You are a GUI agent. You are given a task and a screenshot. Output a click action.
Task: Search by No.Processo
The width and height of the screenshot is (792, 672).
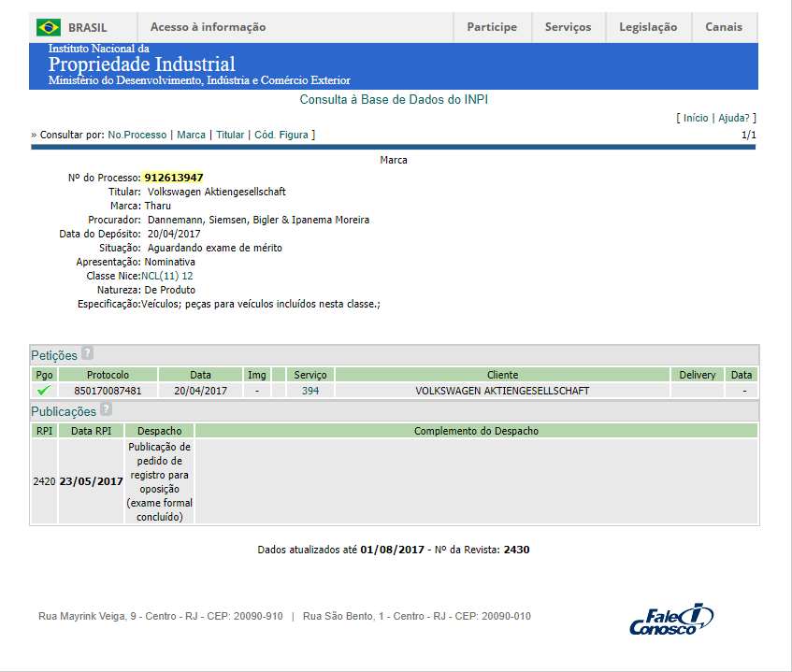(x=137, y=135)
